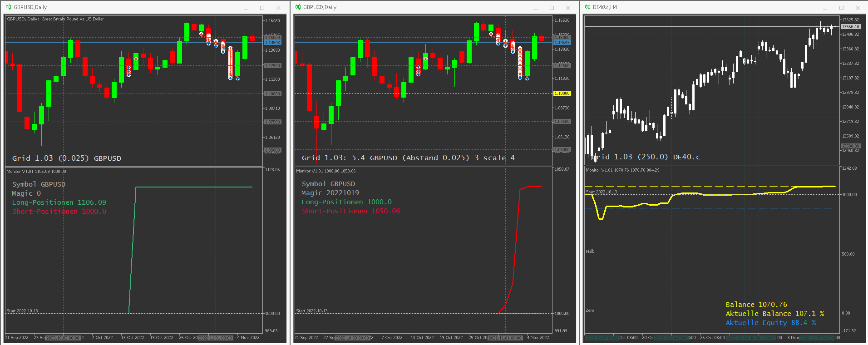The height and width of the screenshot is (345, 868).
Task: Click the '2022.11.01 00:00' date marker in Magic 0 window
Action: point(215,338)
